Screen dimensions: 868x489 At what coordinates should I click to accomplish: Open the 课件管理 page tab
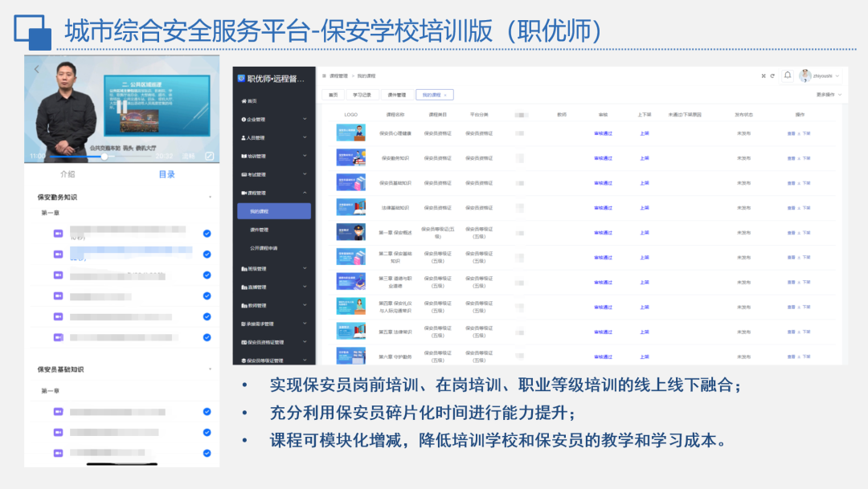point(396,95)
